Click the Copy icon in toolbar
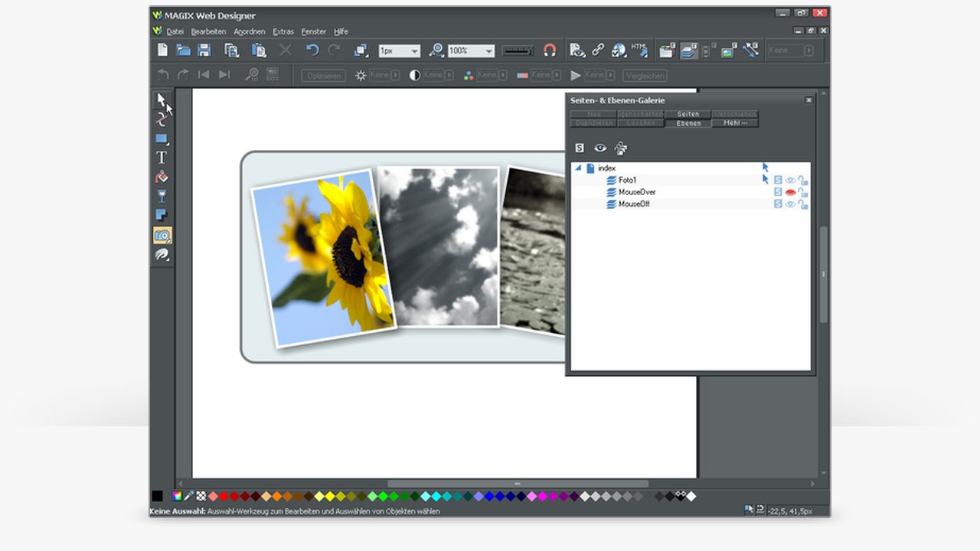The width and height of the screenshot is (980, 551). pos(231,50)
